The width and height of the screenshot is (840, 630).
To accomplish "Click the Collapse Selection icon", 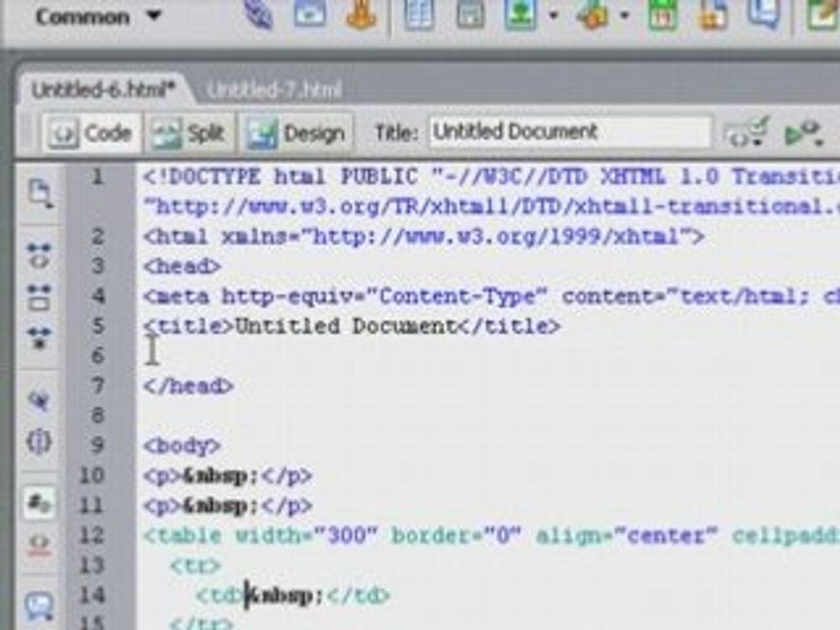I will click(x=38, y=297).
